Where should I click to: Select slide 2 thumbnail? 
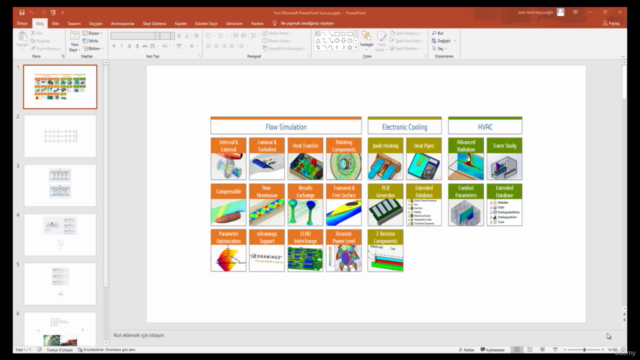60,136
